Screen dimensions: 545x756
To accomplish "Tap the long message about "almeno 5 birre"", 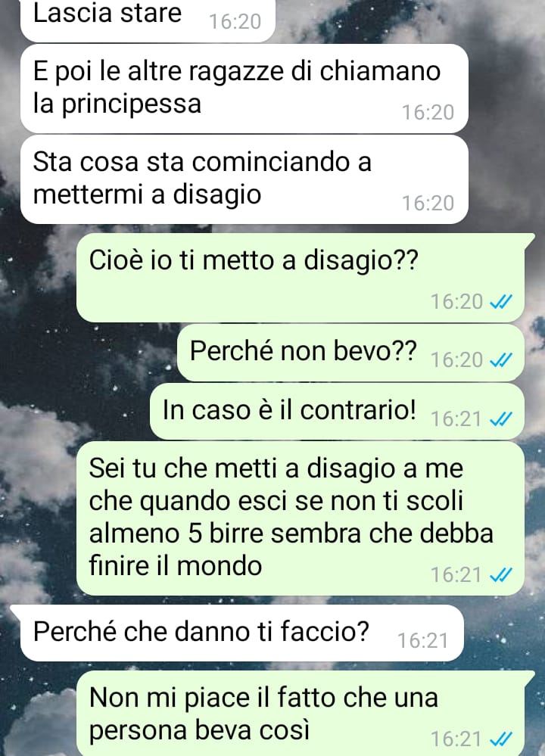I will [301, 519].
